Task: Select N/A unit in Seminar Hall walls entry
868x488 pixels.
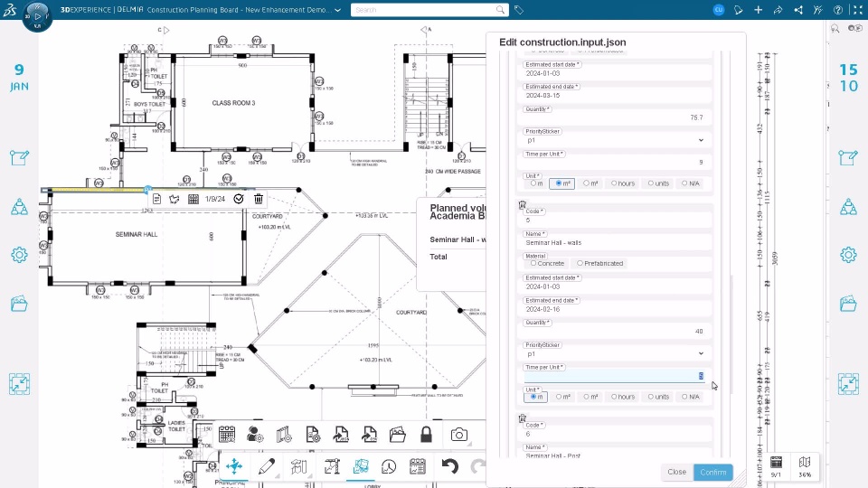Action: pos(684,397)
